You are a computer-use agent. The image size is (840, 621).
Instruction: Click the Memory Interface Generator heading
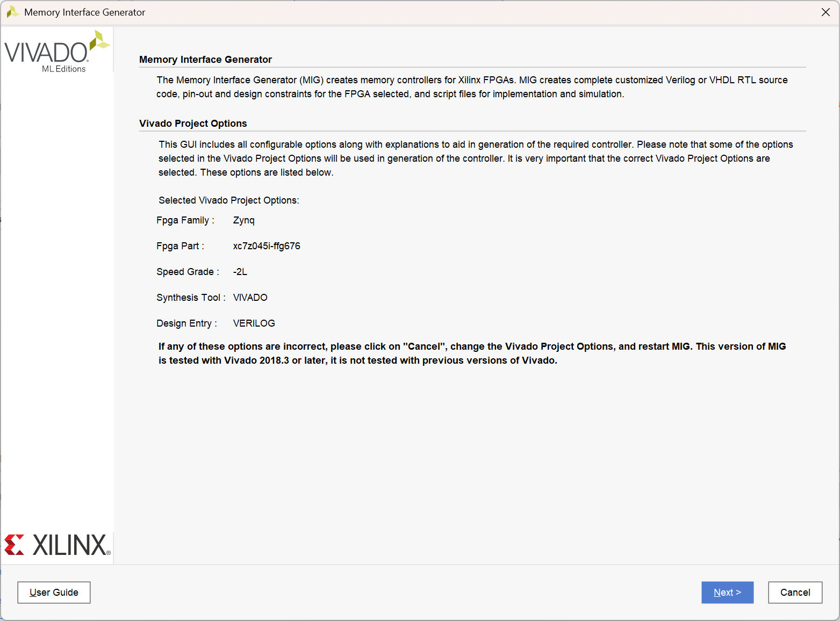click(x=205, y=60)
